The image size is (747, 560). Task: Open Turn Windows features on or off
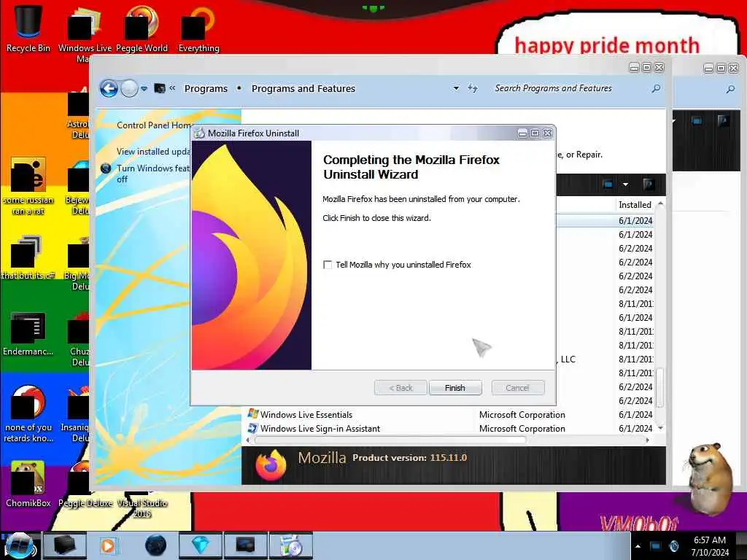(x=152, y=174)
